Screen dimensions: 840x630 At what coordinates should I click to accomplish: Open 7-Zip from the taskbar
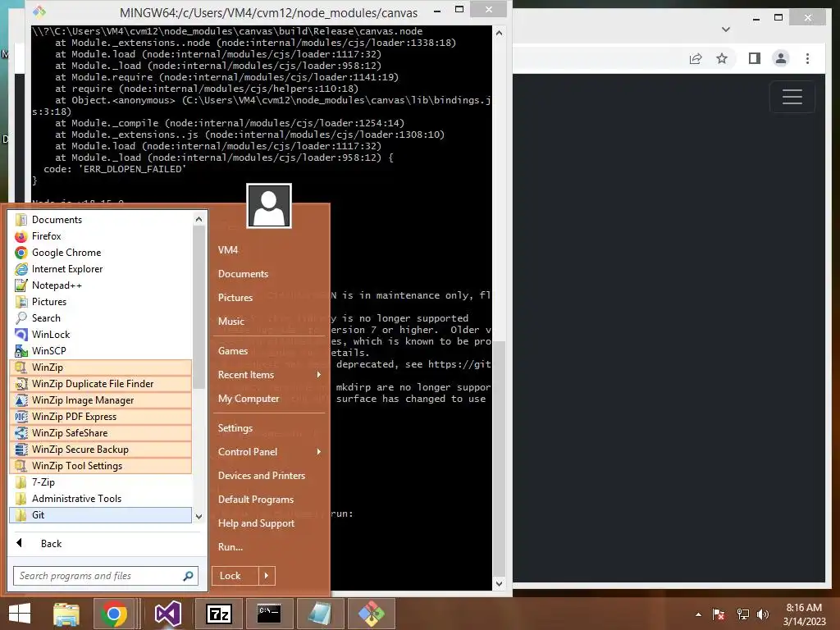point(219,614)
